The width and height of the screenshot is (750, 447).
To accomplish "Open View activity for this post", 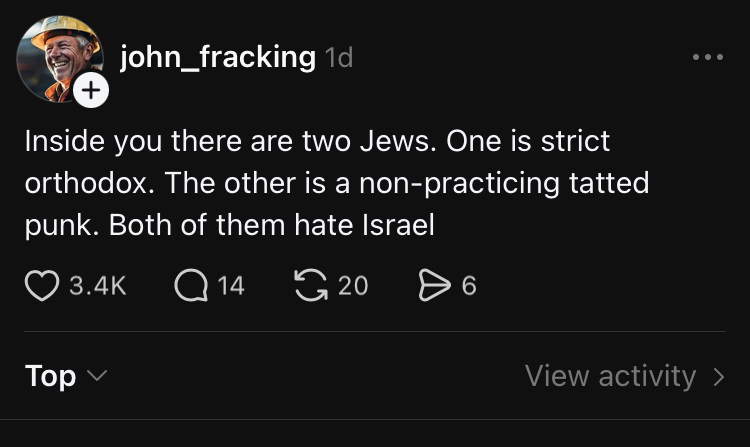I will tap(610, 376).
